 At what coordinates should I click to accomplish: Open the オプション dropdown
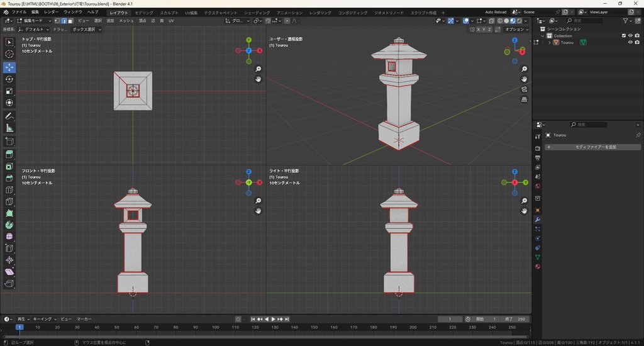click(516, 30)
